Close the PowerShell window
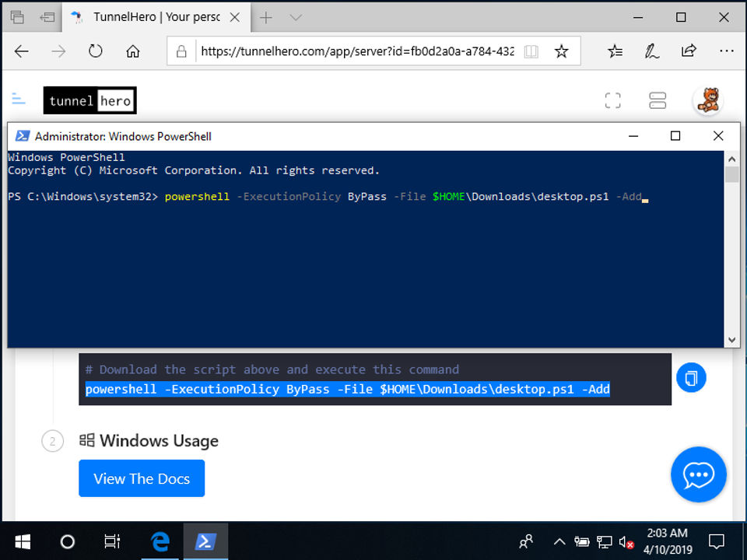 coord(718,136)
